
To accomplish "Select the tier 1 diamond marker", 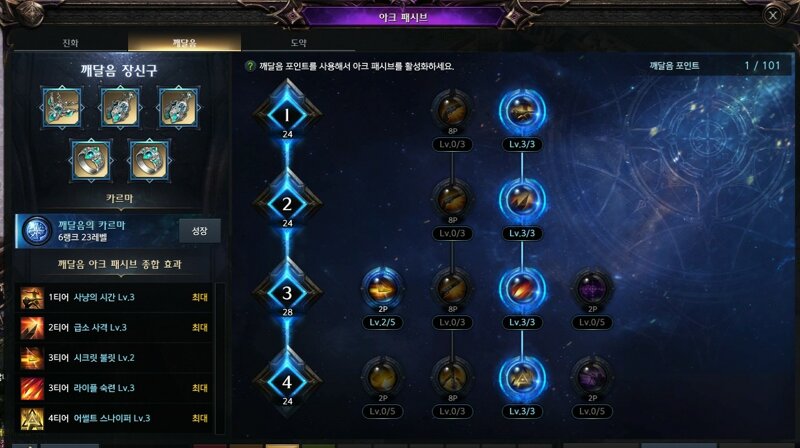I will click(x=287, y=114).
